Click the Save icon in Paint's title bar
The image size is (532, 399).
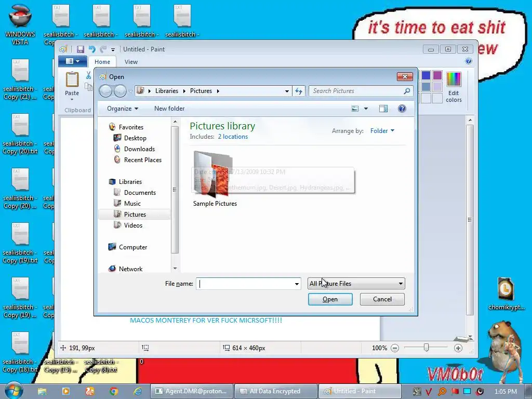[81, 49]
